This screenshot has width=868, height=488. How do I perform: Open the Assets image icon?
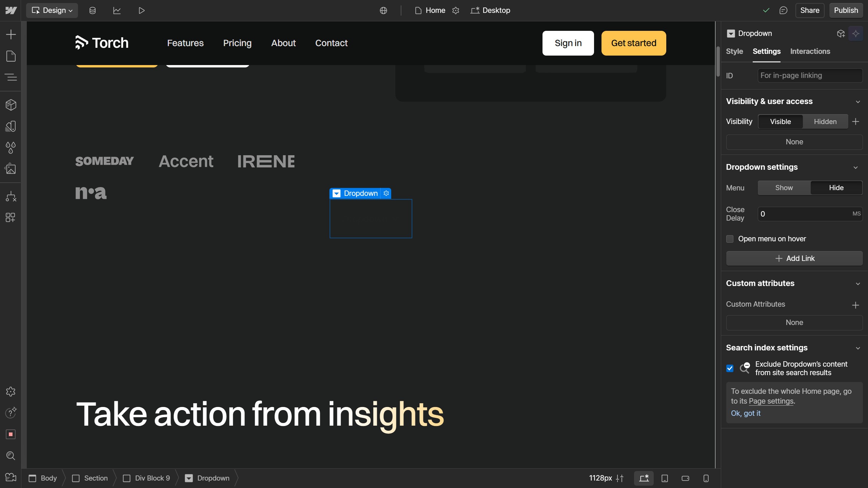(x=11, y=169)
